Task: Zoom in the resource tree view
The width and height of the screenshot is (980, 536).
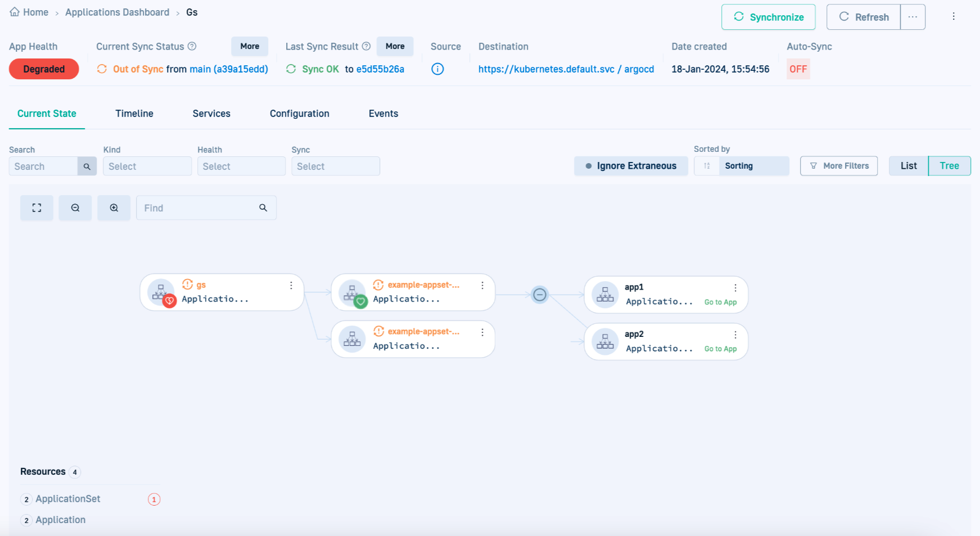Action: [114, 208]
